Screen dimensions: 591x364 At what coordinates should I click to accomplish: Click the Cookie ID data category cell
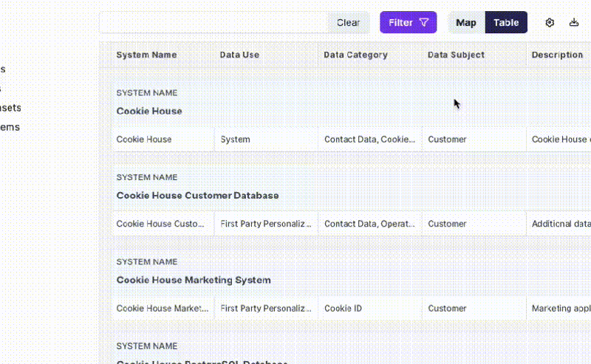click(x=370, y=308)
